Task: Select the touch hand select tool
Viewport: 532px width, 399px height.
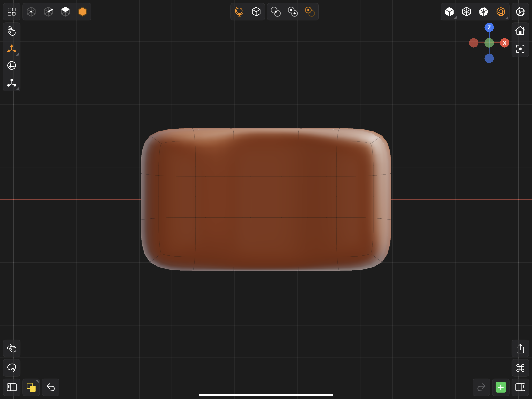Action: point(11,31)
